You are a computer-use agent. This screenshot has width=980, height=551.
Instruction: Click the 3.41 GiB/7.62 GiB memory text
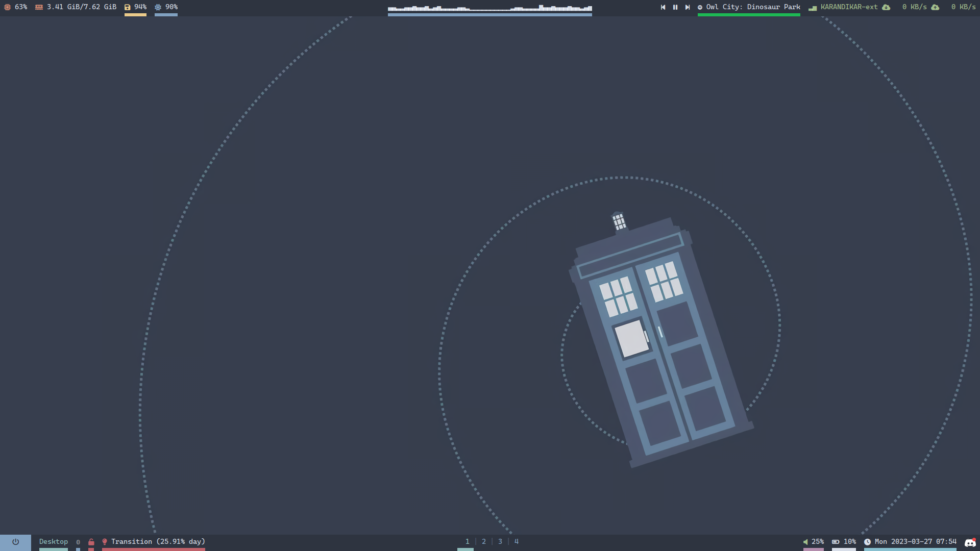pos(82,7)
